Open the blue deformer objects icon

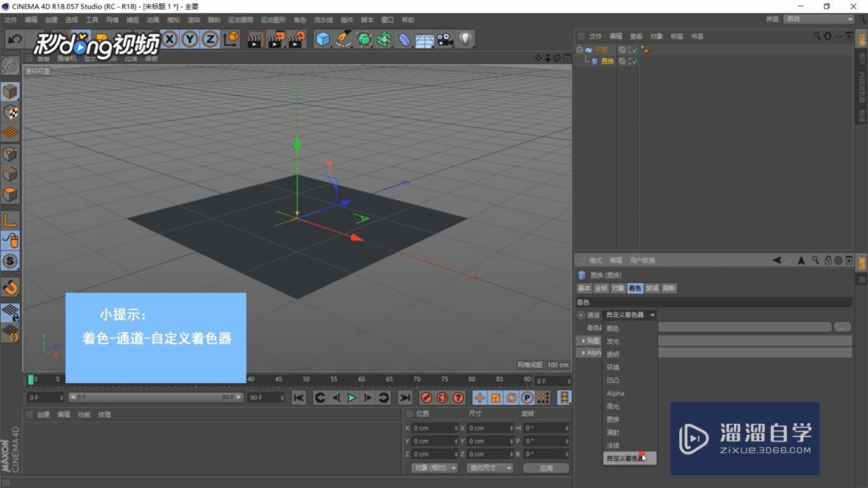(x=404, y=39)
